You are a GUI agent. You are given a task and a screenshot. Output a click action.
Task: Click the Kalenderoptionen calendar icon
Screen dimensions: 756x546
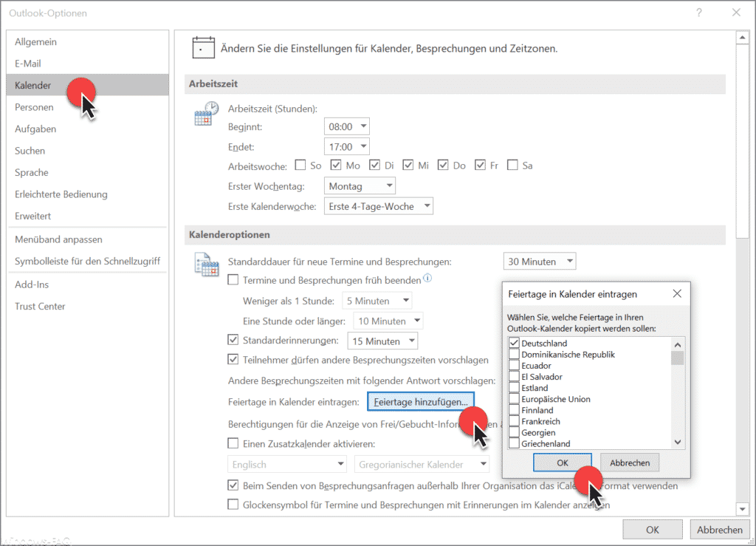click(x=207, y=265)
